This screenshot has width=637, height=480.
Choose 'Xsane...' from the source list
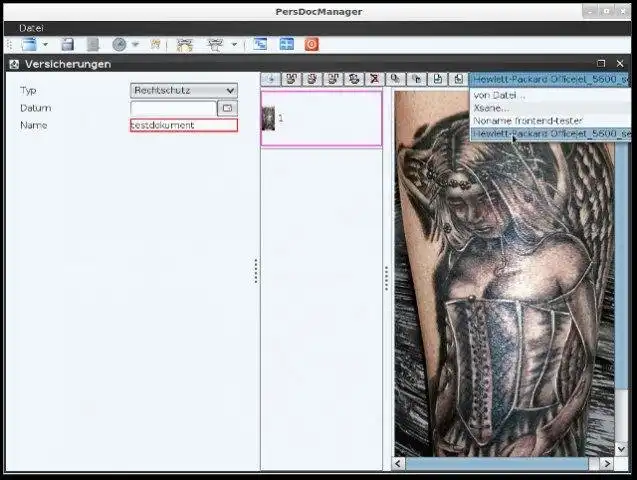pos(550,108)
